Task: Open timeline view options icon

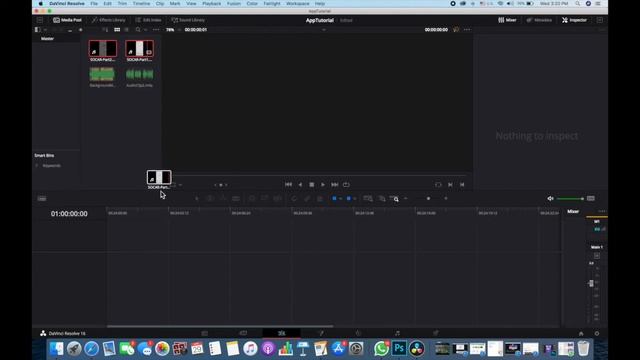Action: [x=42, y=199]
